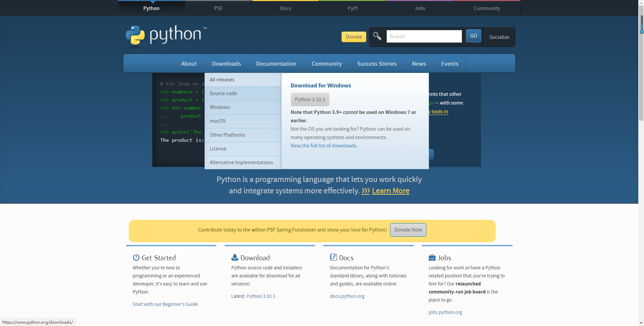Click the scrollbar up arrow
Image resolution: width=644 pixels, height=326 pixels.
tap(641, 3)
